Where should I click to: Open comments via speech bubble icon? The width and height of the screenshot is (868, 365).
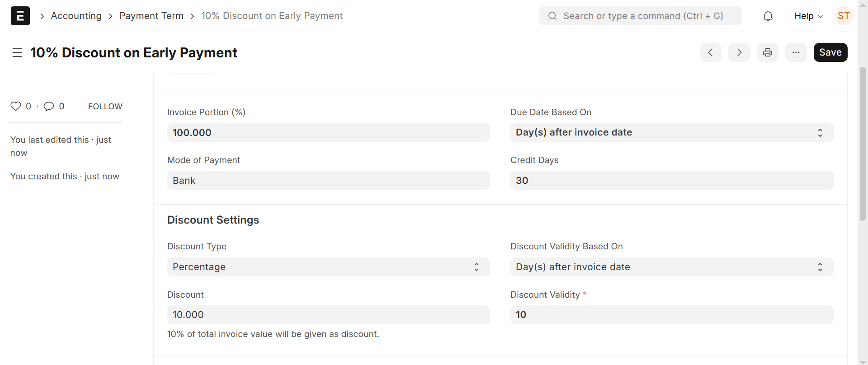tap(49, 106)
